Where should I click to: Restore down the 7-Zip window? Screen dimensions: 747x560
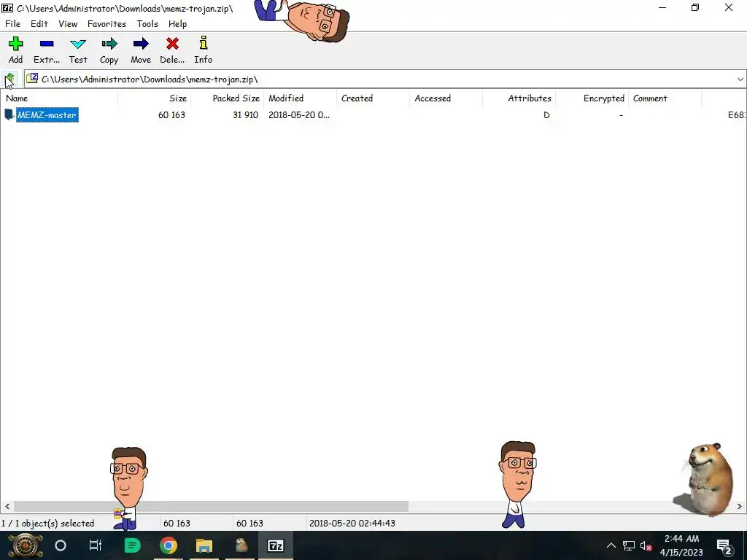tap(695, 7)
